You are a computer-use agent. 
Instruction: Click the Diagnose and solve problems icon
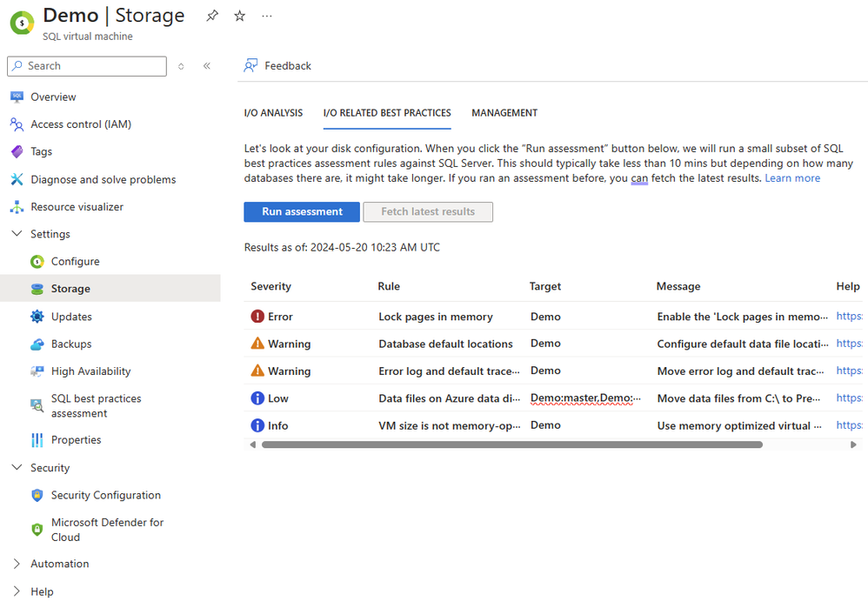click(x=17, y=179)
